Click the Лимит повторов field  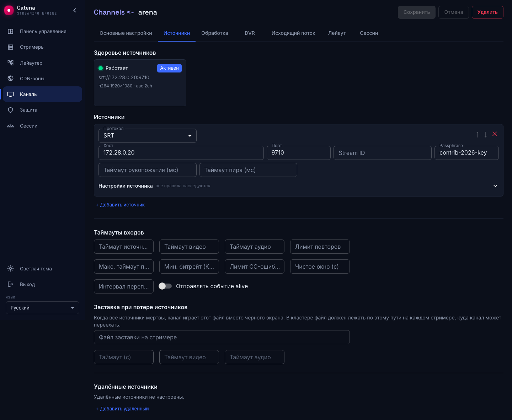pos(320,247)
